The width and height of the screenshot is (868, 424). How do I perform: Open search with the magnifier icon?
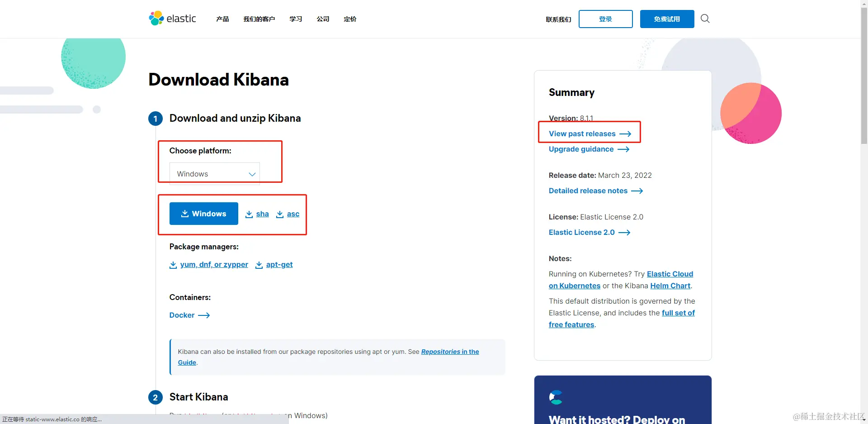point(704,19)
